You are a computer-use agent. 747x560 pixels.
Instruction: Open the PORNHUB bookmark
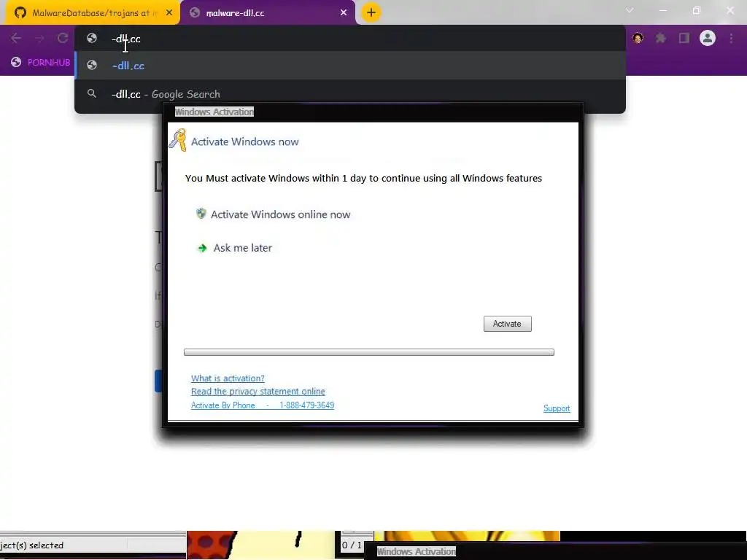pos(41,63)
